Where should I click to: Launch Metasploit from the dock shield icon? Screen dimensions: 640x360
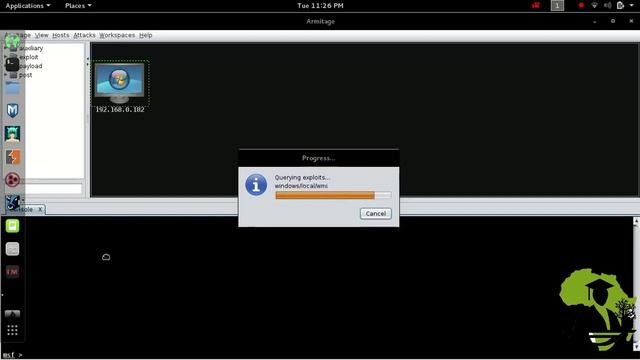tap(13, 110)
